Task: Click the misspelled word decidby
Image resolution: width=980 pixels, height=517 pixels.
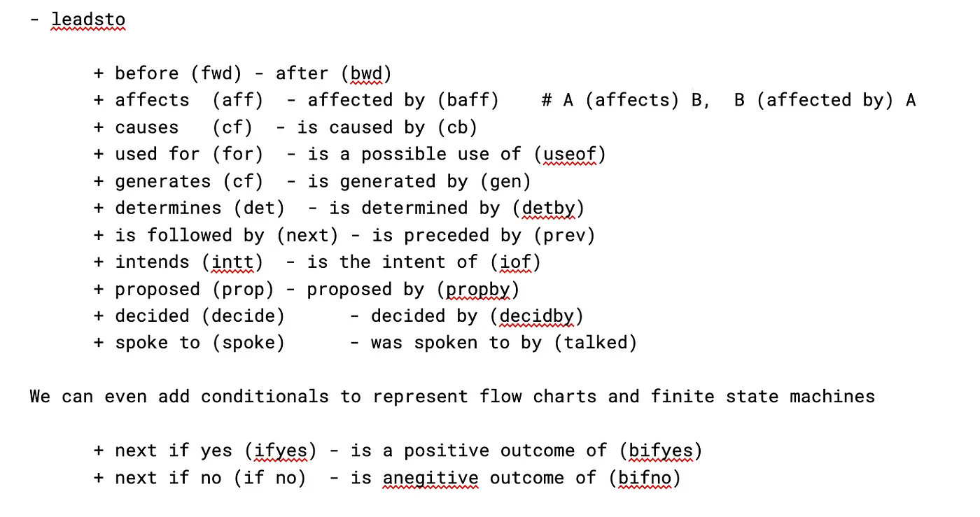Action: [x=538, y=316]
